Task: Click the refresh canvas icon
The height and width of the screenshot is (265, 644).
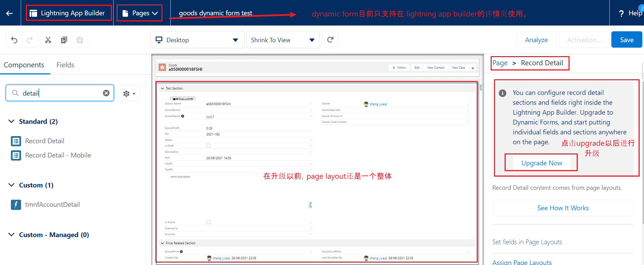Action: [x=330, y=40]
